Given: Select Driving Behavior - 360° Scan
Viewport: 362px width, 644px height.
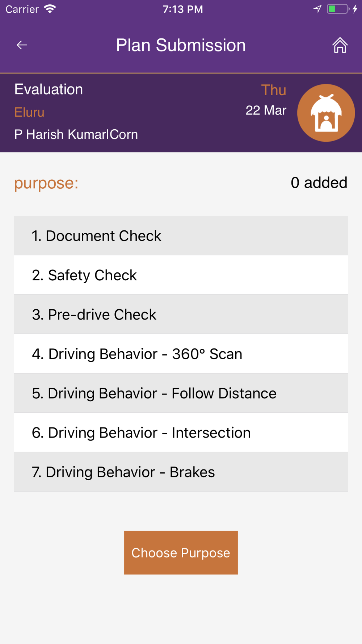Looking at the screenshot, I should tap(181, 354).
